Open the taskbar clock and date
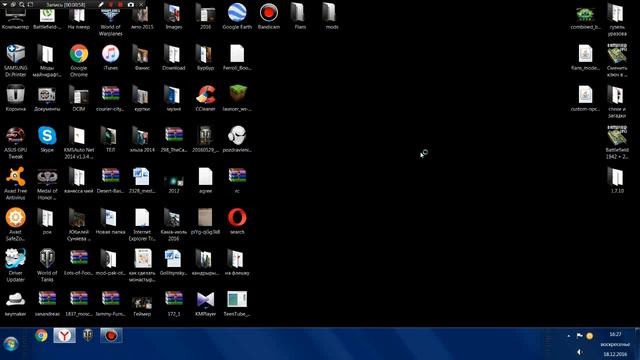The width and height of the screenshot is (640, 360). coord(615,344)
